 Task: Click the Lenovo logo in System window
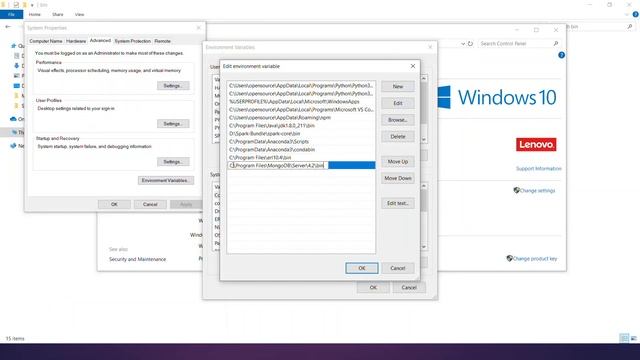(536, 144)
